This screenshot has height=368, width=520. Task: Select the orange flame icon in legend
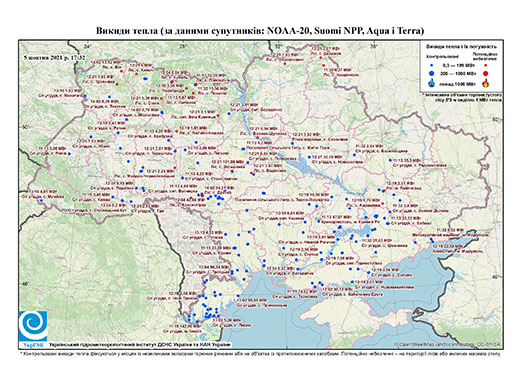[486, 83]
